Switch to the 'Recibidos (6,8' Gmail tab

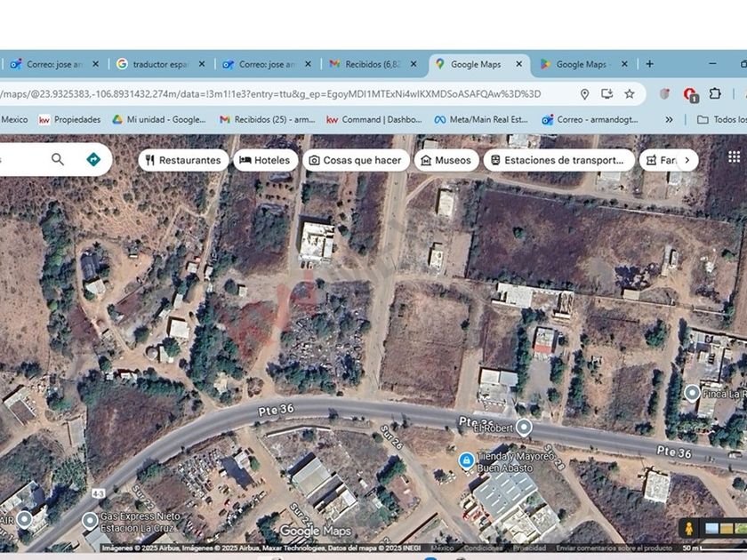point(373,64)
